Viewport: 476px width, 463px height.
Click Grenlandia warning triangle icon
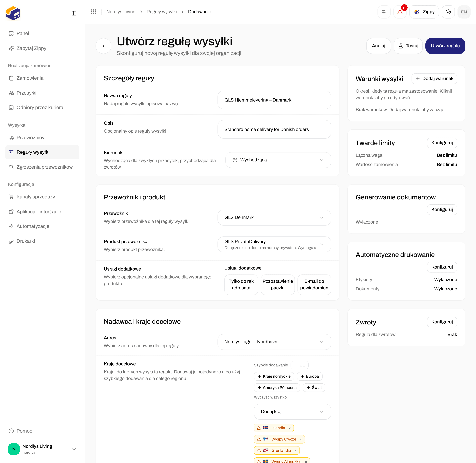(x=259, y=450)
